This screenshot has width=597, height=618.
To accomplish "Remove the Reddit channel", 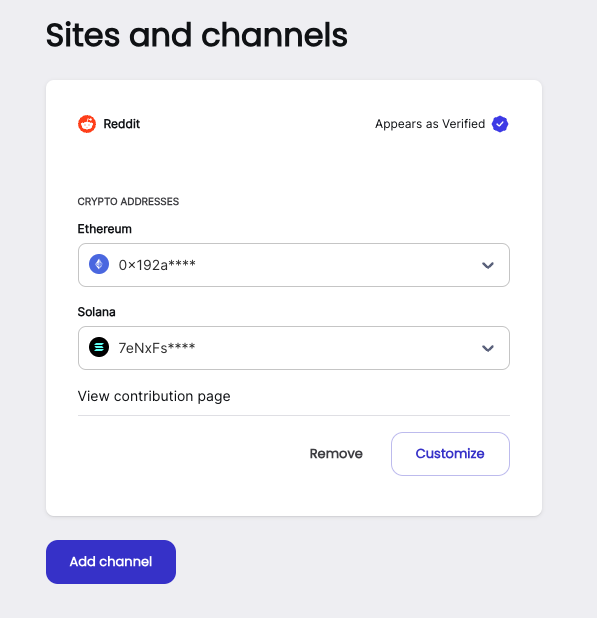I will 336,454.
